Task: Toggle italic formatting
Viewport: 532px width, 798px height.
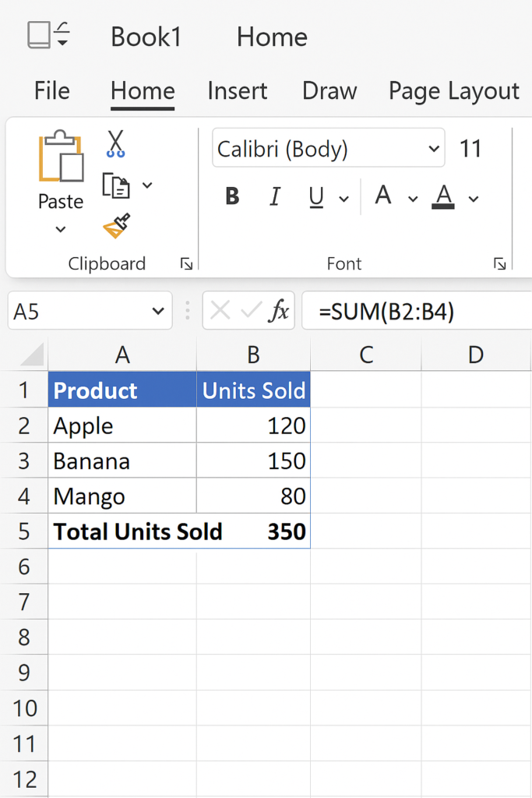Action: tap(274, 197)
